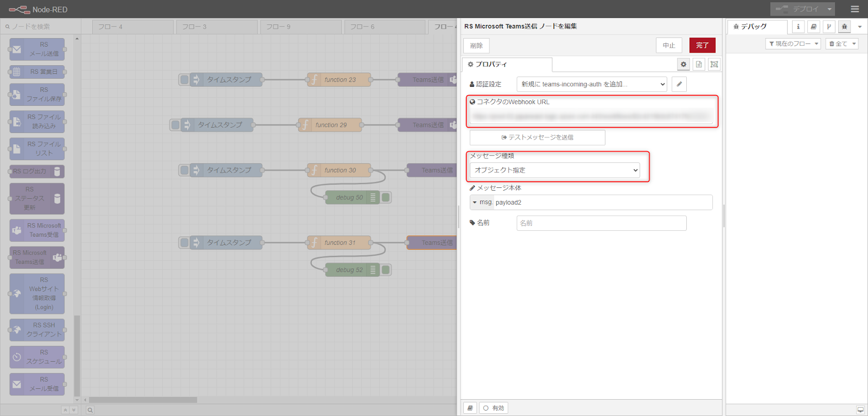This screenshot has width=868, height=416.
Task: Trigger inject button on タイムスタンプ before function 31
Action: point(184,242)
